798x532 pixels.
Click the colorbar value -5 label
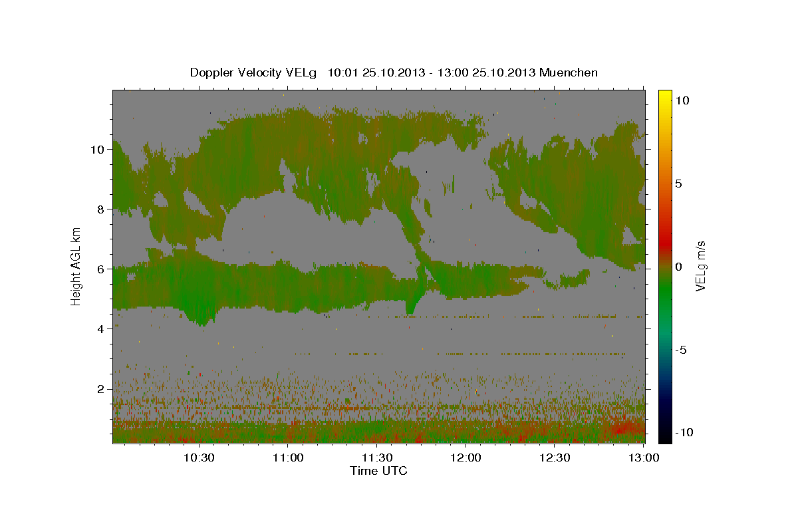click(681, 350)
